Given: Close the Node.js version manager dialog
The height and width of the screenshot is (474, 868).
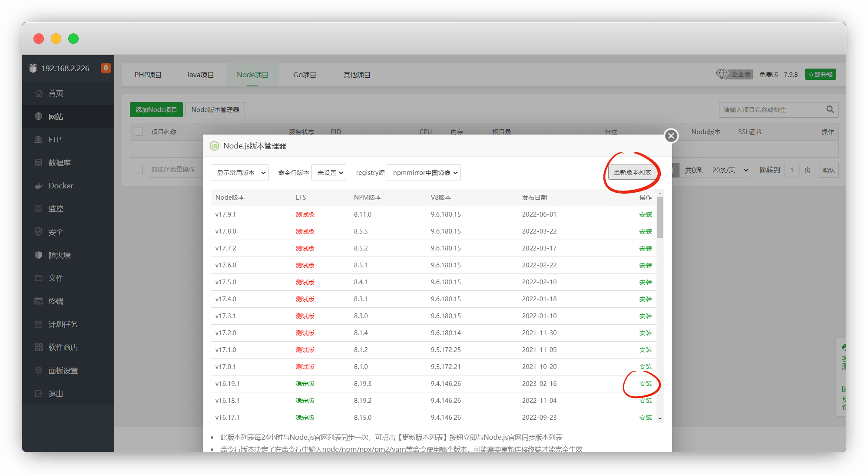Looking at the screenshot, I should point(671,136).
